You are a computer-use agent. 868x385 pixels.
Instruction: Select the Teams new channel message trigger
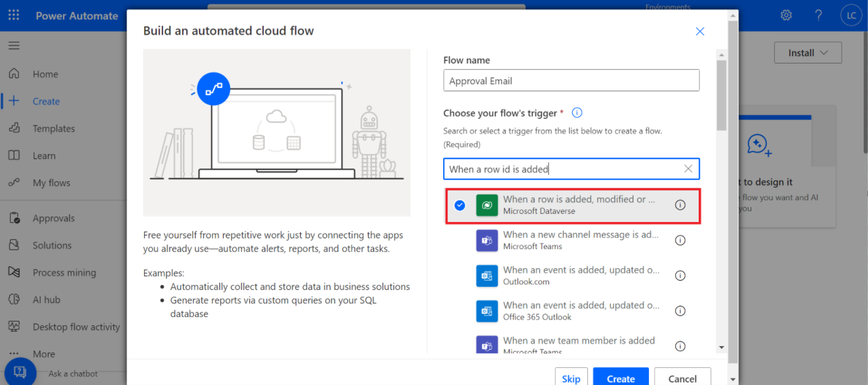580,240
